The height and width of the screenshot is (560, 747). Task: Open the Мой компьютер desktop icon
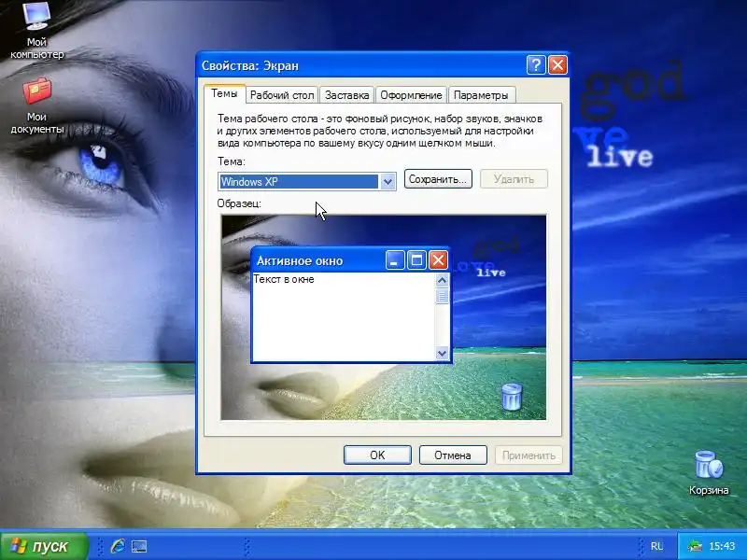tap(36, 31)
